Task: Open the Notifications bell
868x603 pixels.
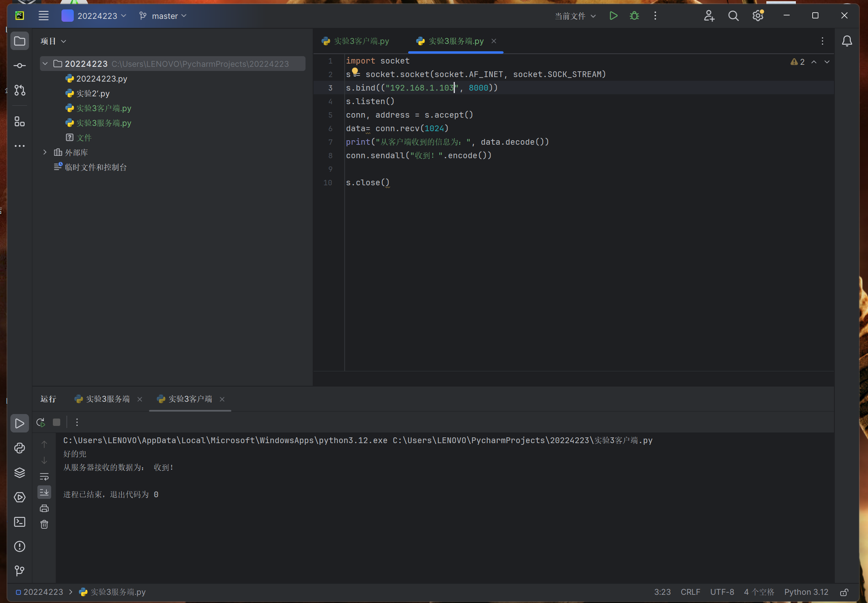Action: coord(847,41)
